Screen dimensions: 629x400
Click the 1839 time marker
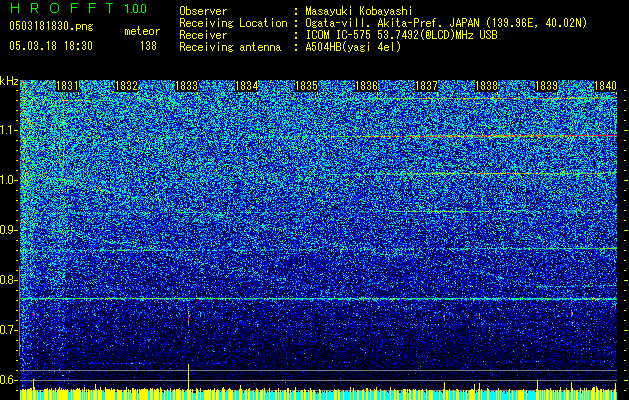point(546,86)
